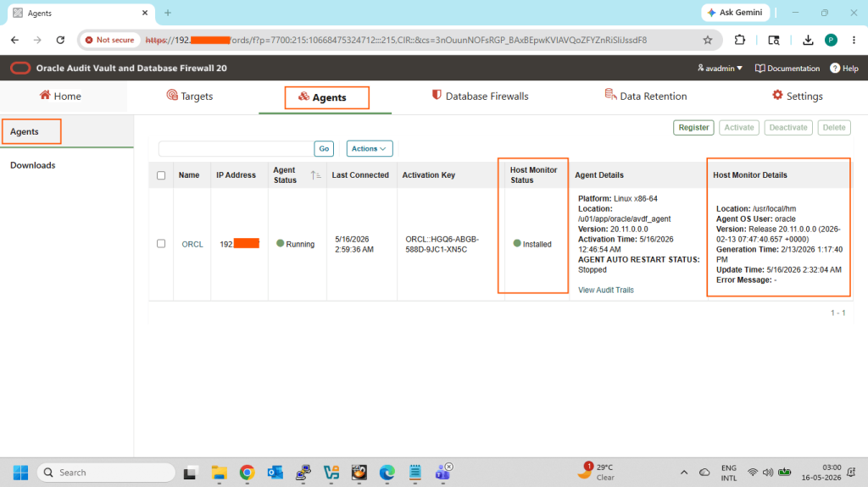Open the Documentation link

(787, 68)
